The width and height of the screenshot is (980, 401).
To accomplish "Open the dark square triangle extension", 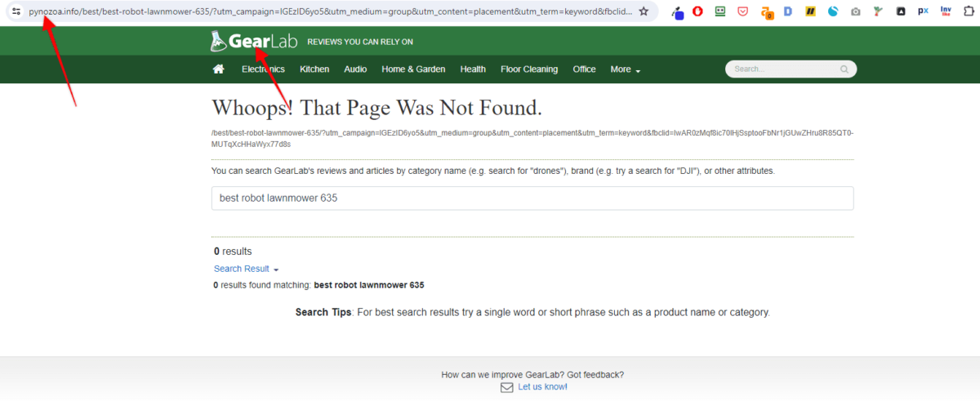I will (900, 11).
